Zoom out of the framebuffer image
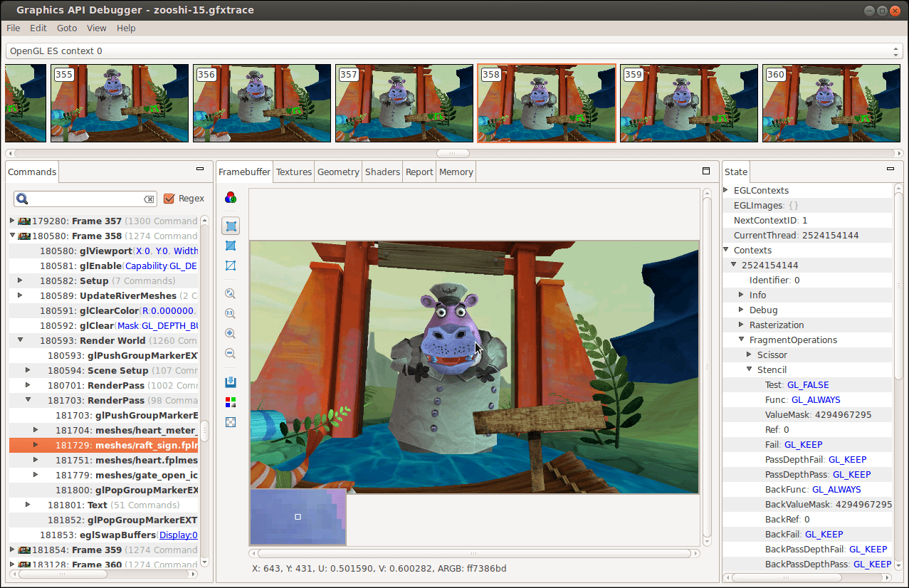 pos(230,353)
